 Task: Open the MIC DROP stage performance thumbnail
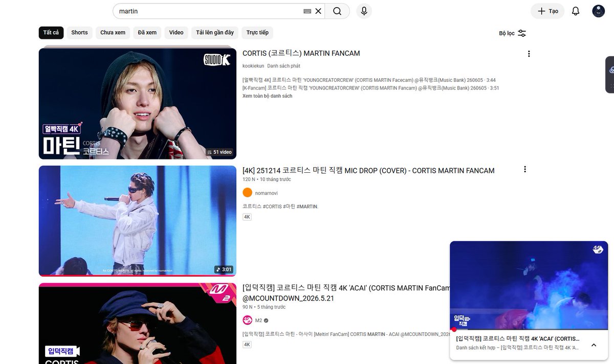click(x=138, y=221)
